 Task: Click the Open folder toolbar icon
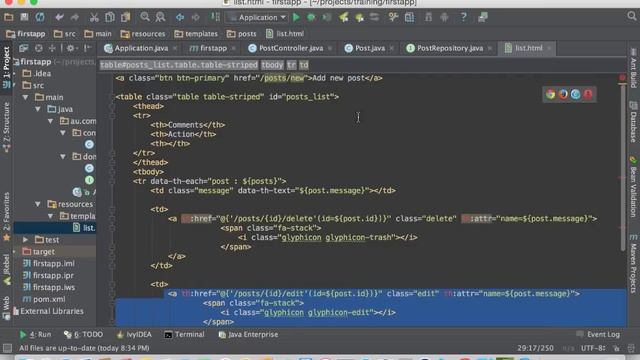[9, 17]
